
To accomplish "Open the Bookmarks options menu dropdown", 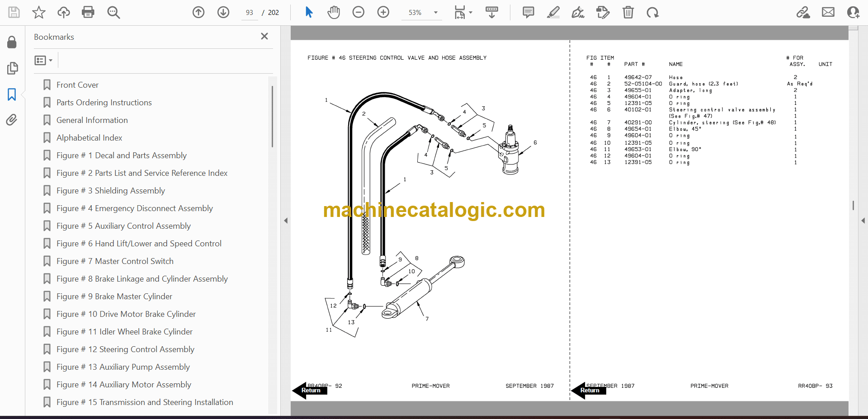I will click(43, 60).
